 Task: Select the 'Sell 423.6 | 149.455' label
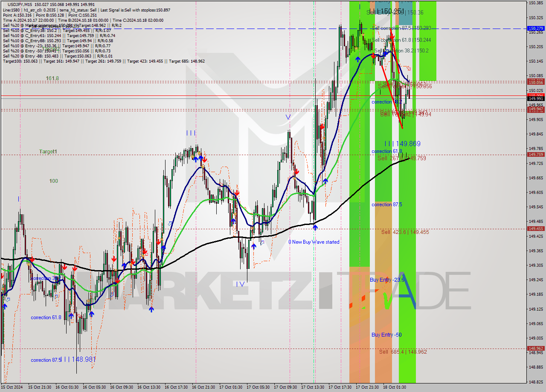click(x=405, y=232)
